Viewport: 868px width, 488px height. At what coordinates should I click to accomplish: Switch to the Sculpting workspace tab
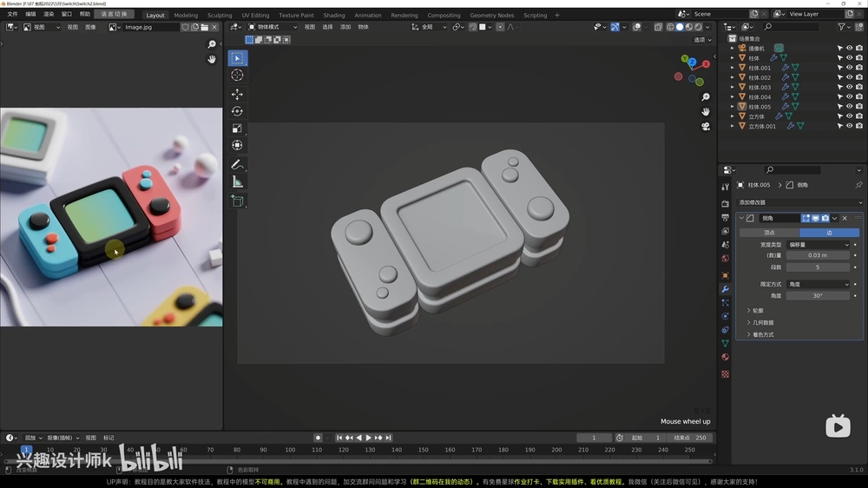[220, 15]
